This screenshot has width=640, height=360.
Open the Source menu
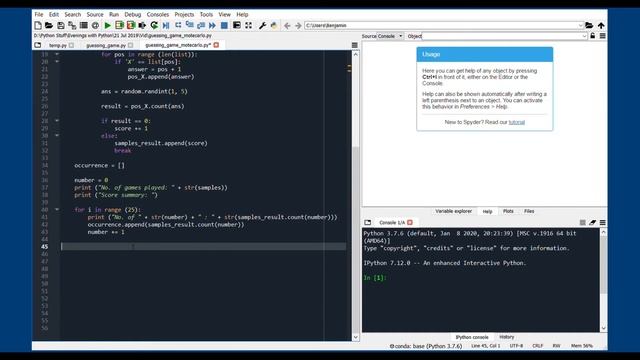95,14
